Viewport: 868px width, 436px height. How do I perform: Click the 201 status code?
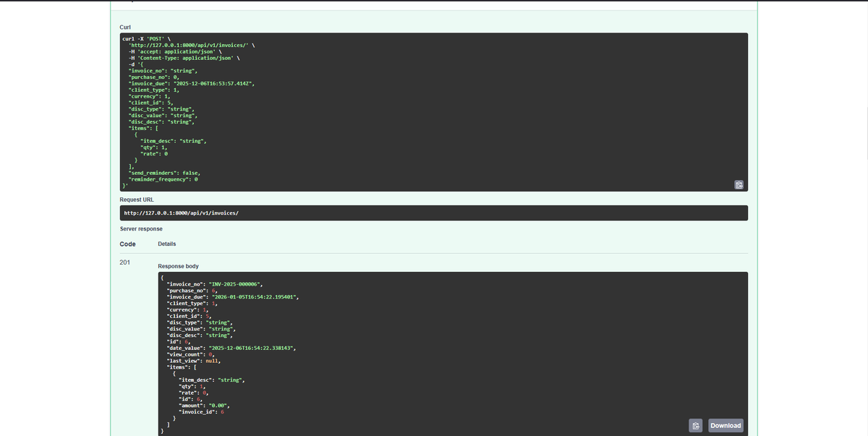pyautogui.click(x=124, y=262)
